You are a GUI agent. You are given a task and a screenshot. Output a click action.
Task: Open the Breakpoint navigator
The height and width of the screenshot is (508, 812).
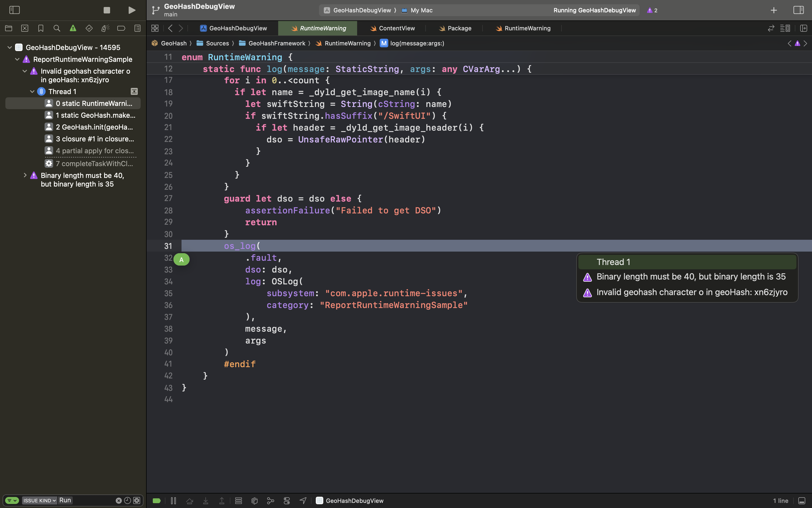coord(121,28)
